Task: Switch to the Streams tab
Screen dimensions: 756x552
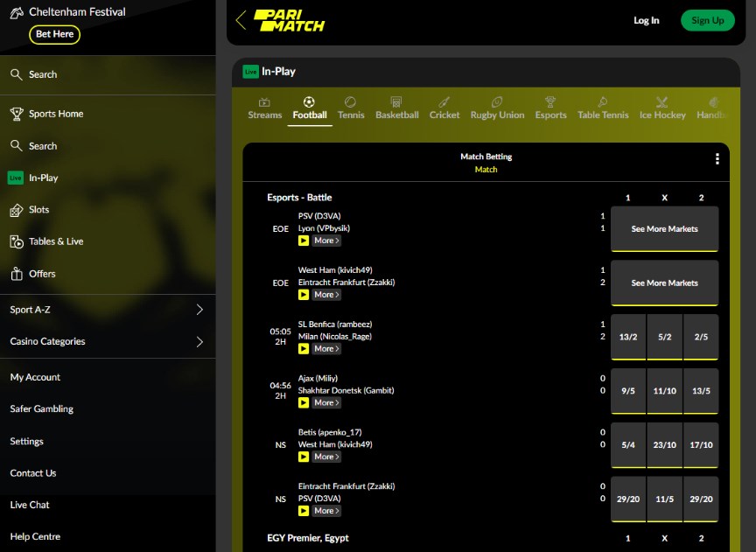Action: click(265, 108)
